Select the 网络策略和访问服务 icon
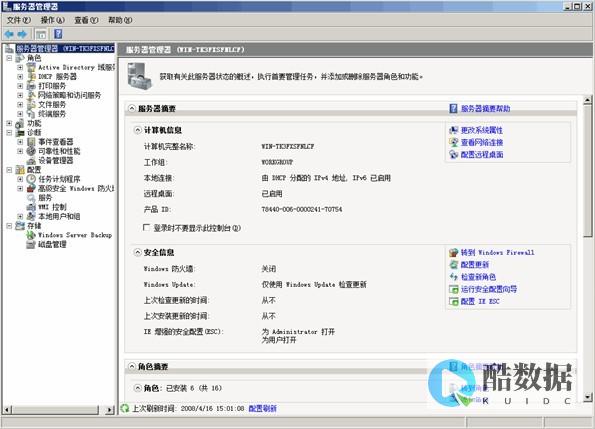Image resolution: width=595 pixels, height=429 pixels. tap(31, 95)
